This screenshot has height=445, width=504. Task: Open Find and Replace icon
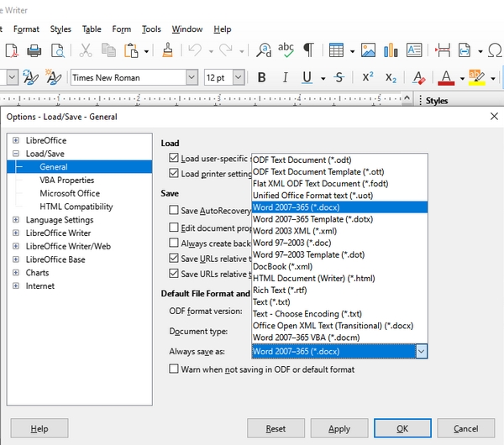pyautogui.click(x=264, y=50)
